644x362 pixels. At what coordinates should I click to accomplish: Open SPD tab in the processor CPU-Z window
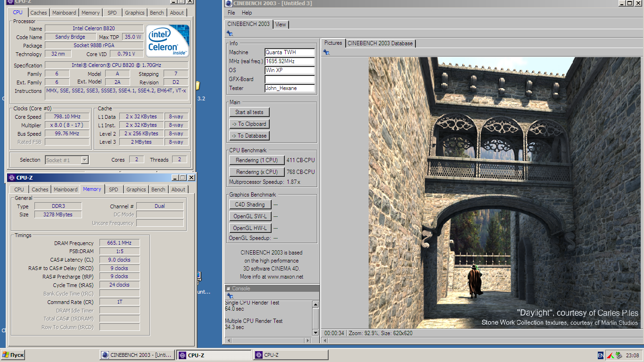pos(112,13)
